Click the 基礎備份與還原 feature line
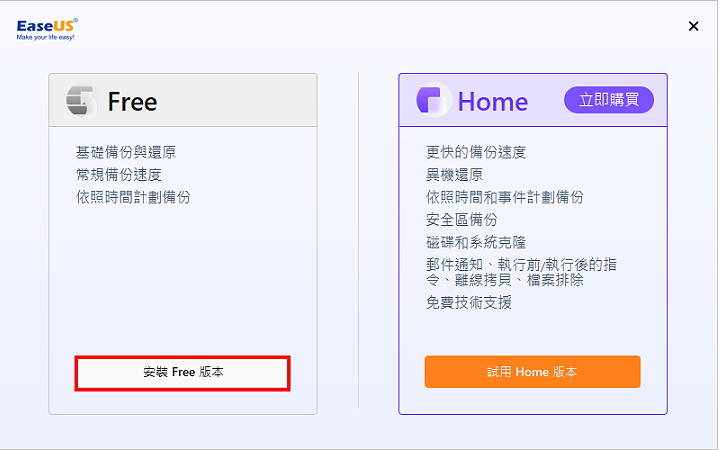The height and width of the screenshot is (450, 720). tap(126, 152)
